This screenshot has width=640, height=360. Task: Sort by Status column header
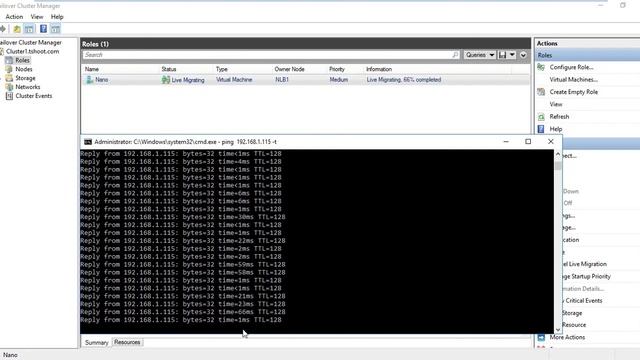pyautogui.click(x=169, y=69)
